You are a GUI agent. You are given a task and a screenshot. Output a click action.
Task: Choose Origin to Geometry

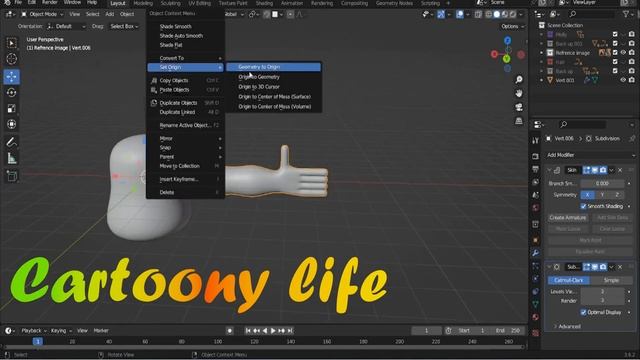tap(273, 77)
